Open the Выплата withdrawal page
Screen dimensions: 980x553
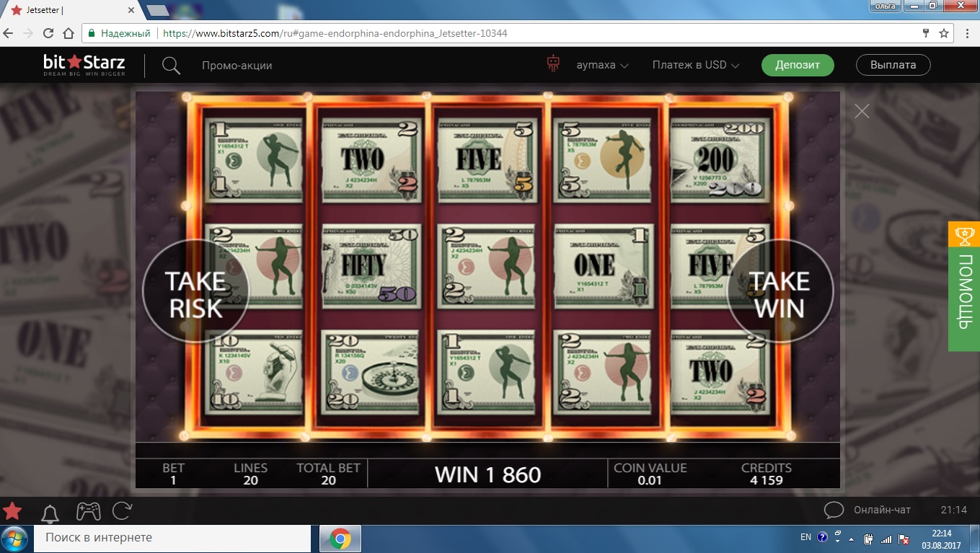pos(893,65)
